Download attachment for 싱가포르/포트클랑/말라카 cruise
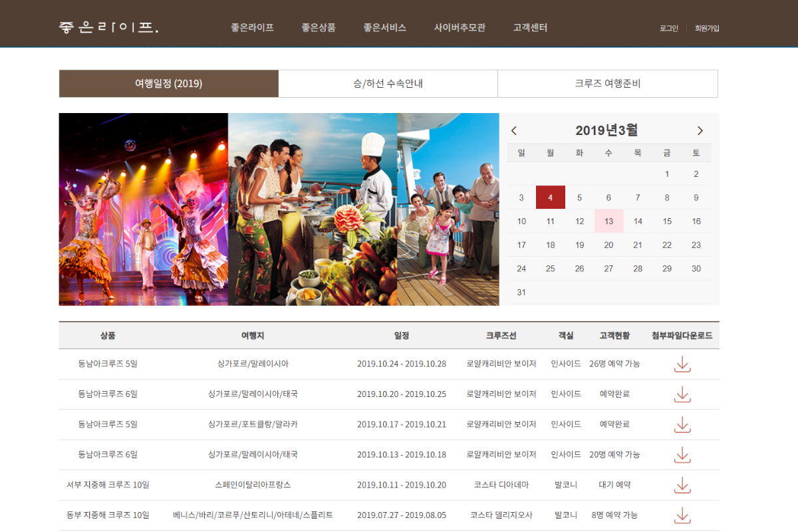 pyautogui.click(x=682, y=424)
